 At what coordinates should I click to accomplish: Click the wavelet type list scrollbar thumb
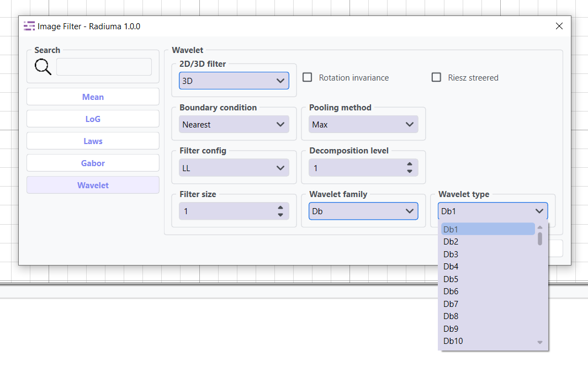click(539, 239)
